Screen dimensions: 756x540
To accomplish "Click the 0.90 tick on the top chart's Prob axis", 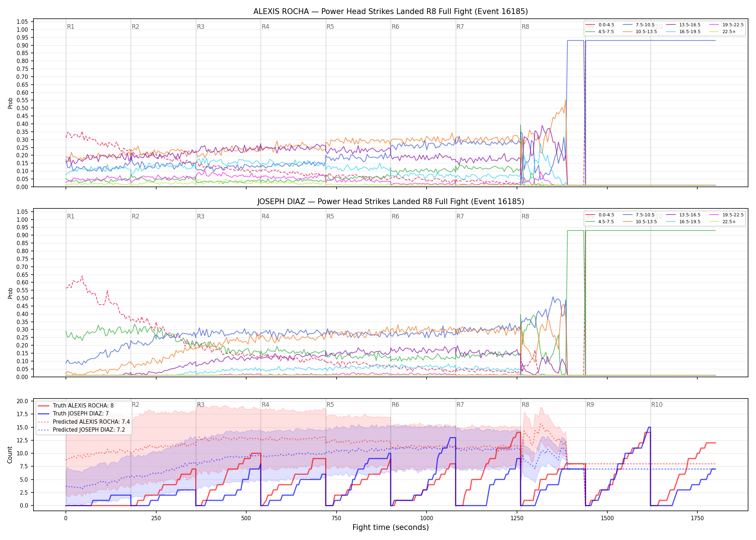I will click(x=22, y=45).
